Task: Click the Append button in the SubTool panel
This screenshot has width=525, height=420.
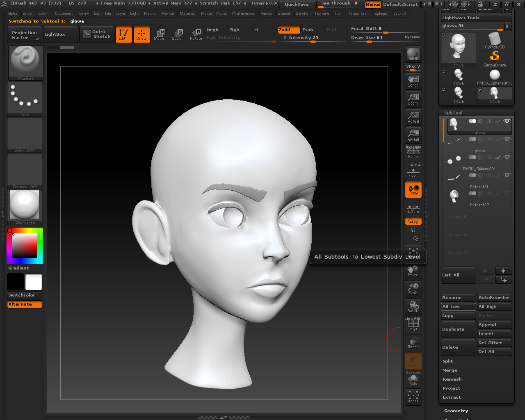Action: pos(494,324)
